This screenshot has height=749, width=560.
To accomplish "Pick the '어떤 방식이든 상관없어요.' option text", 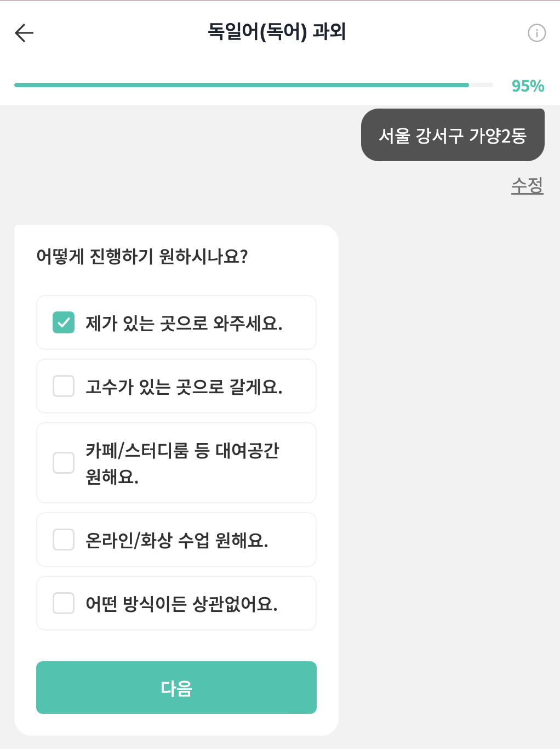I will click(182, 604).
